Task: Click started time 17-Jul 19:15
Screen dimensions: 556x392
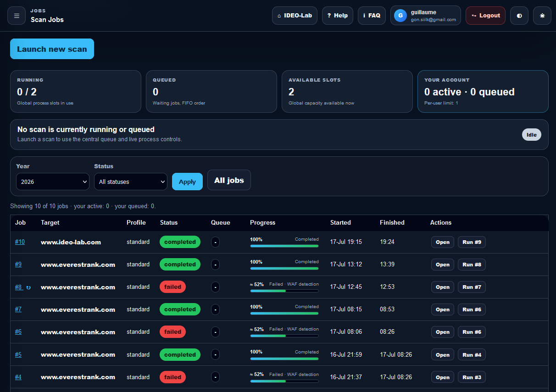Action: [x=346, y=242]
